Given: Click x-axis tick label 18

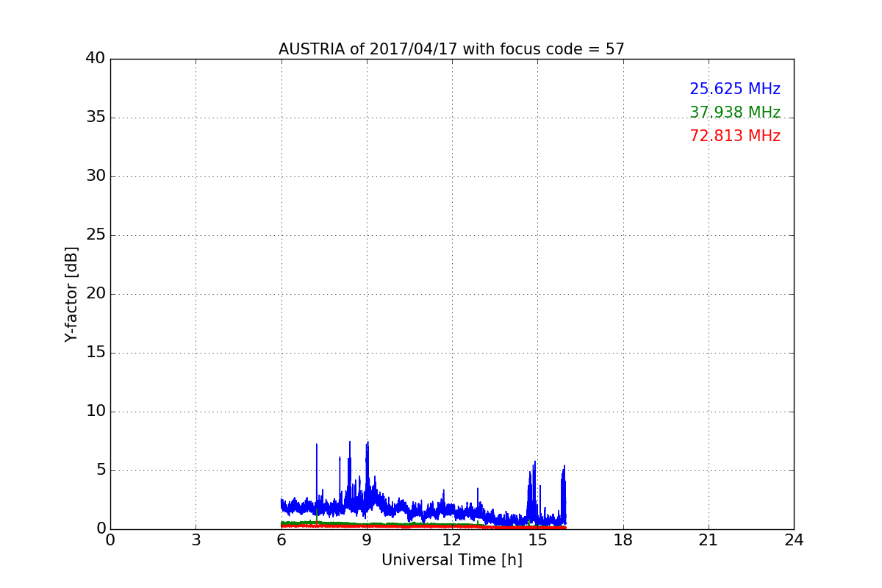Looking at the screenshot, I should point(623,540).
